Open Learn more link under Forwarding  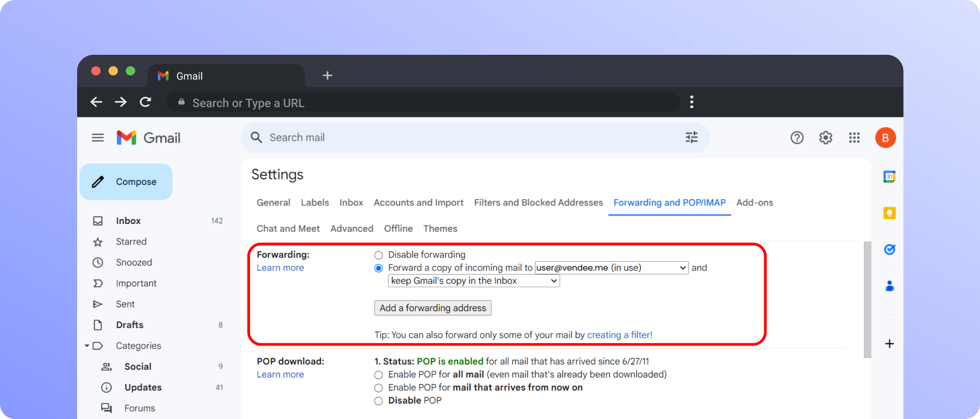pos(280,268)
